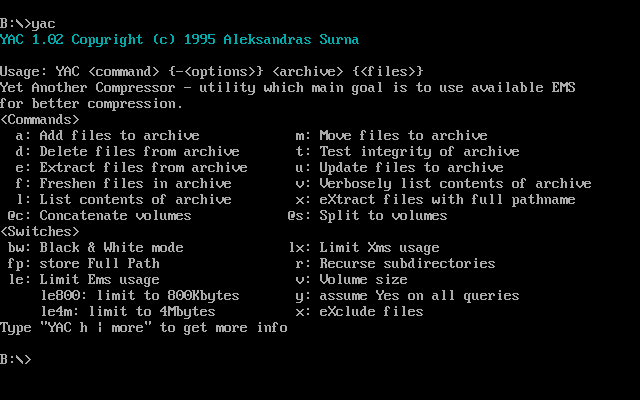
Task: Click '@s: Split to volumes' command
Action: tap(367, 215)
